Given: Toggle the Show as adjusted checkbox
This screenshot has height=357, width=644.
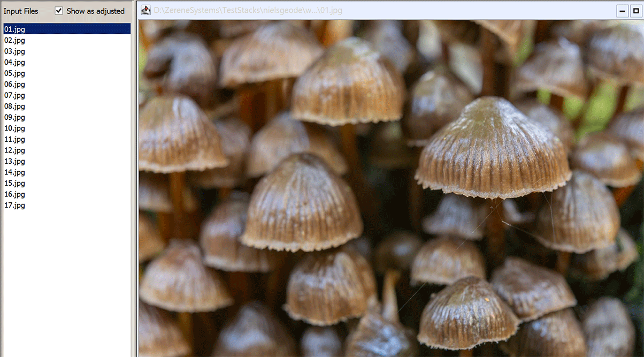Looking at the screenshot, I should click(x=59, y=11).
